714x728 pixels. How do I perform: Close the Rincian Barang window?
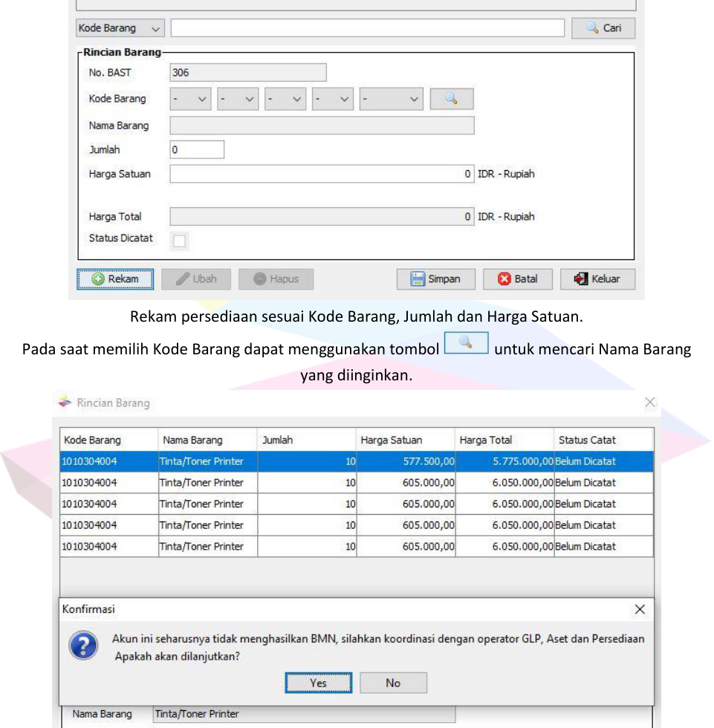coord(649,402)
